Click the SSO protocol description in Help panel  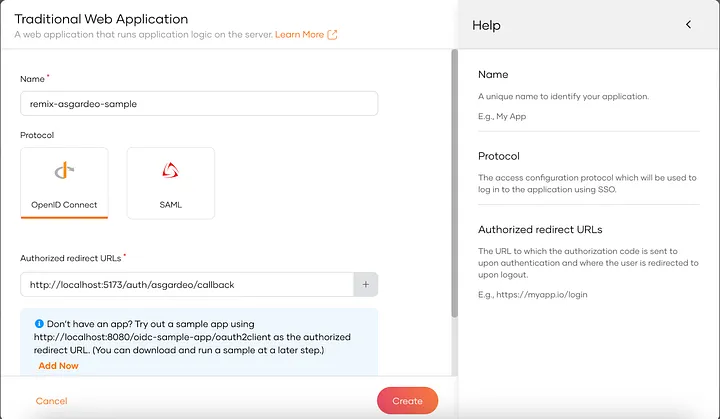(587, 183)
